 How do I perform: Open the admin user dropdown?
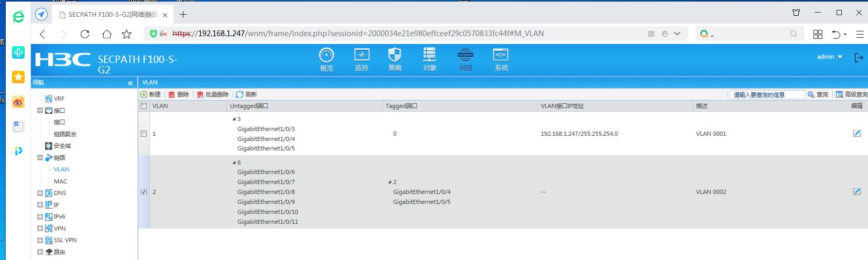click(830, 57)
